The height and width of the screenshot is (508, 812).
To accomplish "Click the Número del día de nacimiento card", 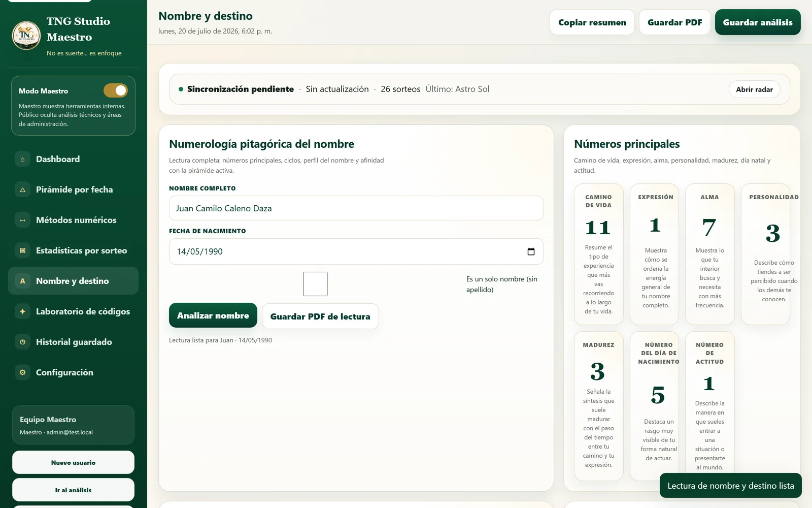I will click(x=654, y=406).
